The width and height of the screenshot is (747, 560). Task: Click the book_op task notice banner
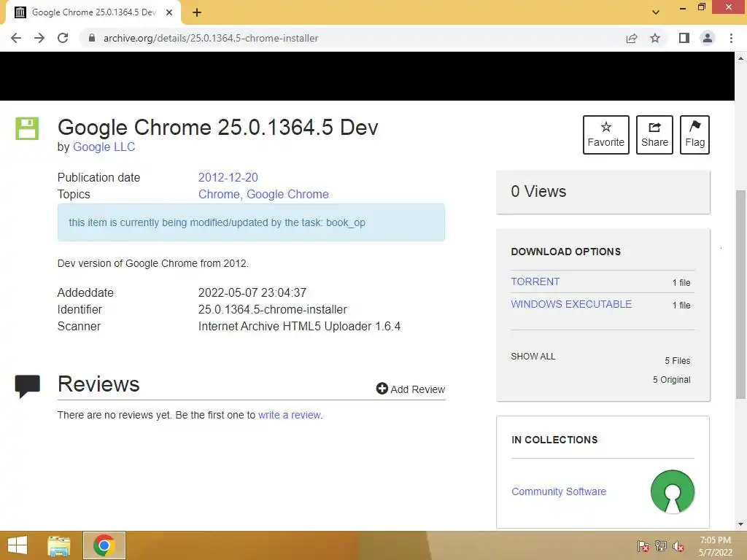point(251,222)
